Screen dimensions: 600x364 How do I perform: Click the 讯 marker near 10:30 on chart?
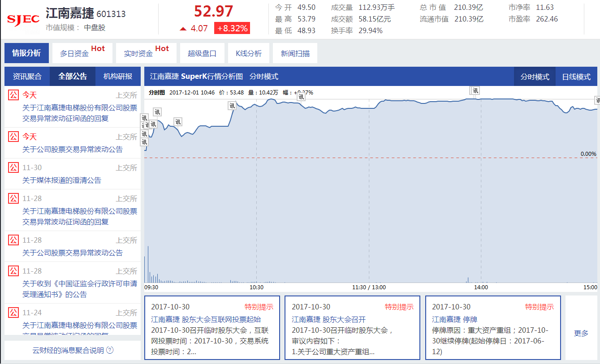(x=232, y=106)
